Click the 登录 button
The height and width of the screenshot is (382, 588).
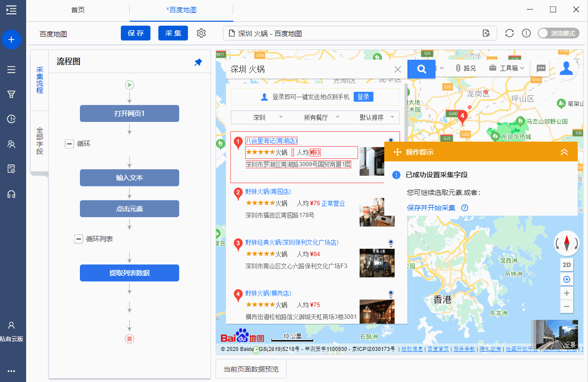(363, 97)
